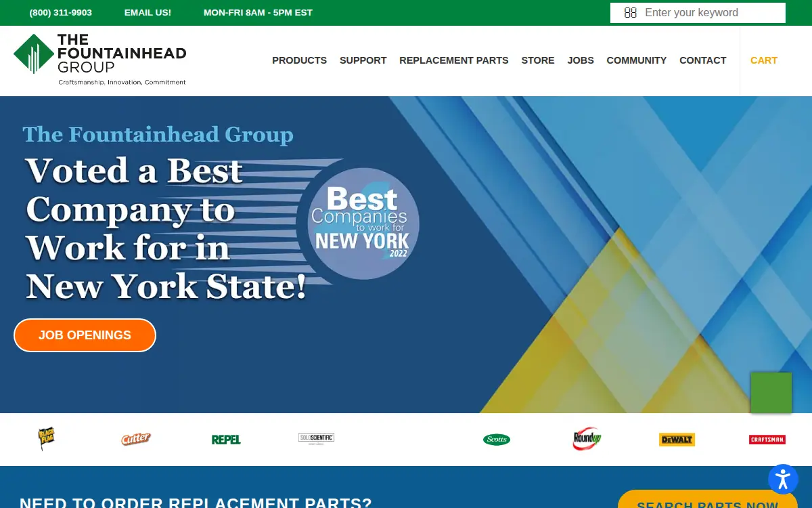Click The Fountainhead Group logo
The height and width of the screenshot is (508, 812).
coord(100,59)
